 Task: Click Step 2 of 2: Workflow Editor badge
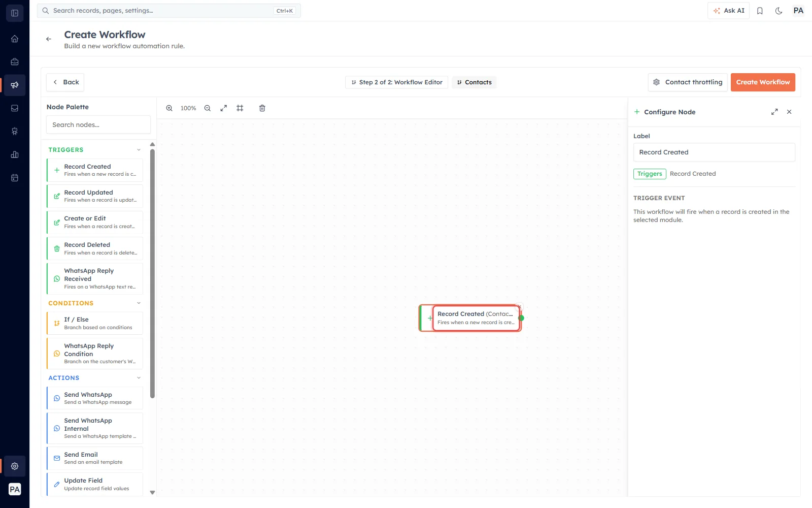396,82
